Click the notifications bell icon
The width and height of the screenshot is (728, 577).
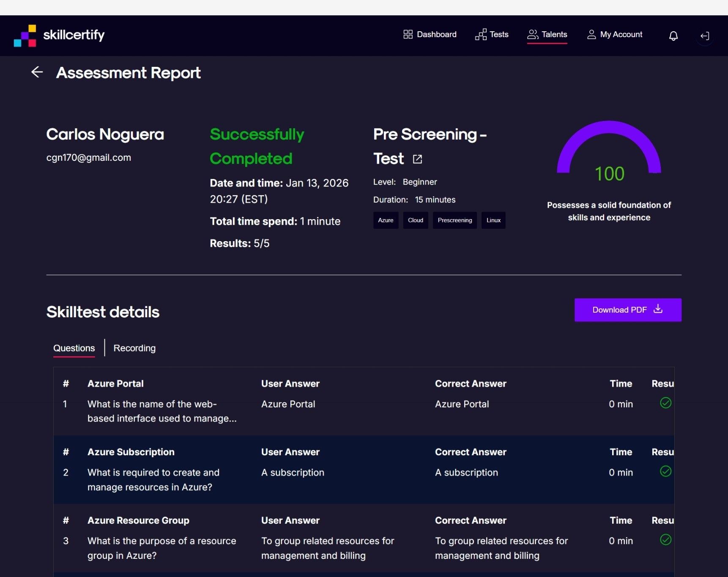click(x=673, y=36)
